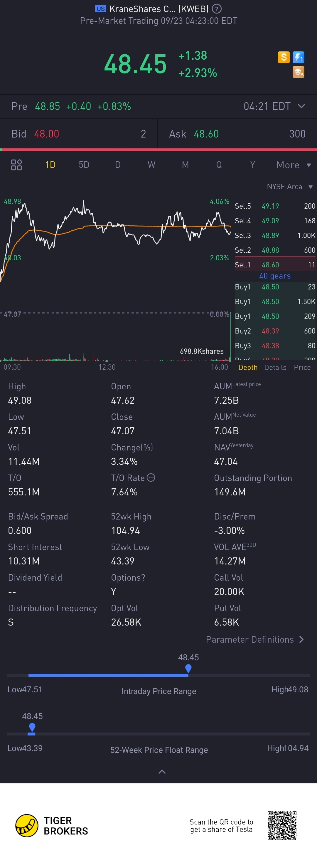The image size is (317, 868).
Task: Tap the bid/ask red-green ratio bar
Action: point(158,149)
